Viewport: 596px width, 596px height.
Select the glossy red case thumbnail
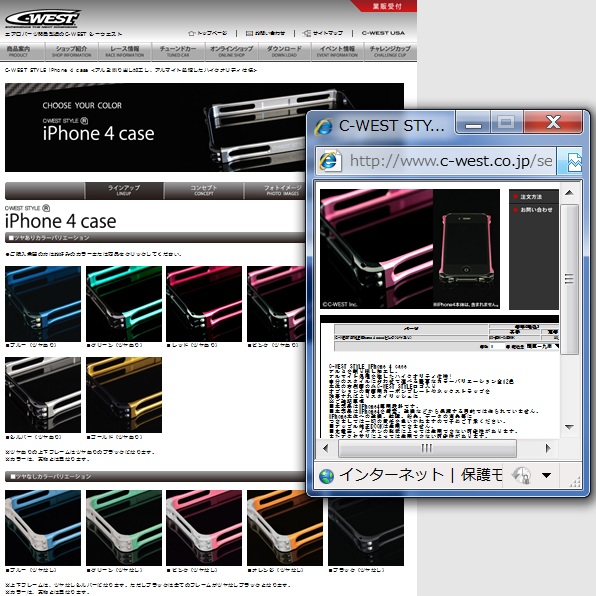(x=204, y=304)
